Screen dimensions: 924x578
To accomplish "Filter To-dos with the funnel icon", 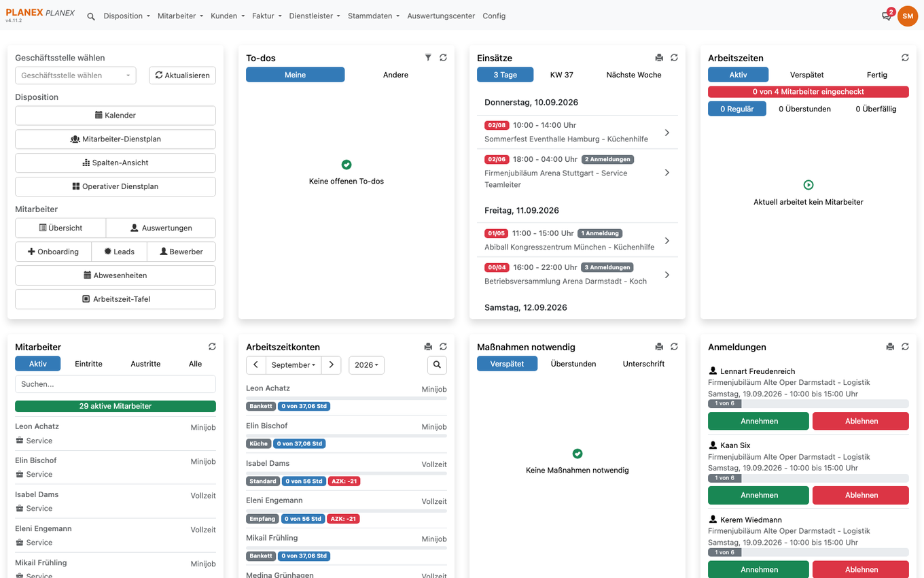I will point(428,58).
